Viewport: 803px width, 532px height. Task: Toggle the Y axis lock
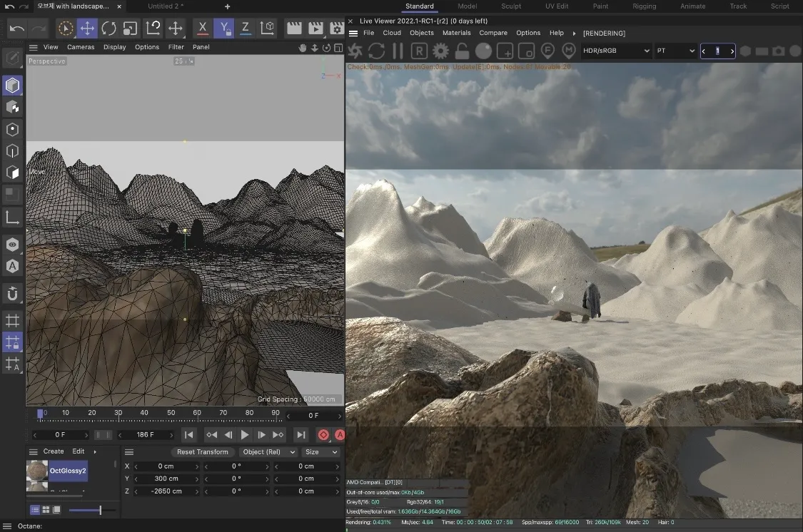pyautogui.click(x=224, y=29)
